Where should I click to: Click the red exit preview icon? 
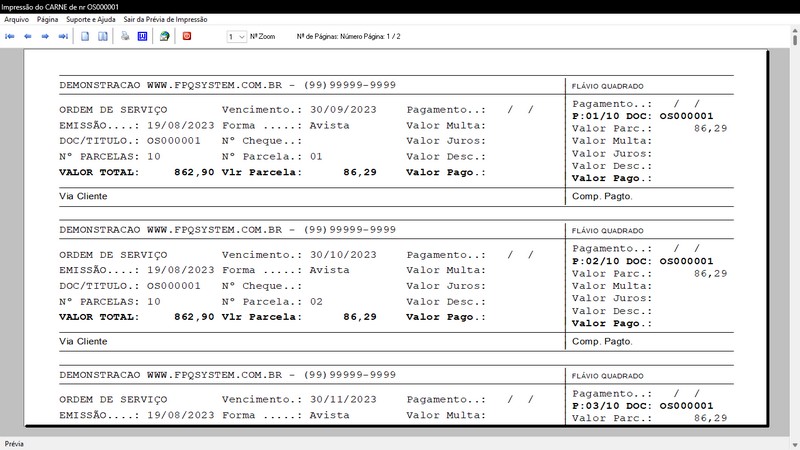(x=187, y=36)
